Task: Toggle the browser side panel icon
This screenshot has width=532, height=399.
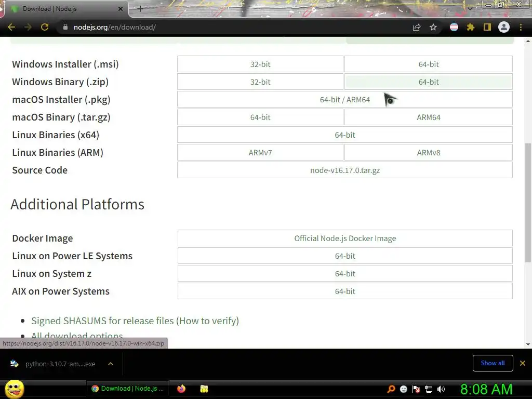Action: [x=487, y=27]
